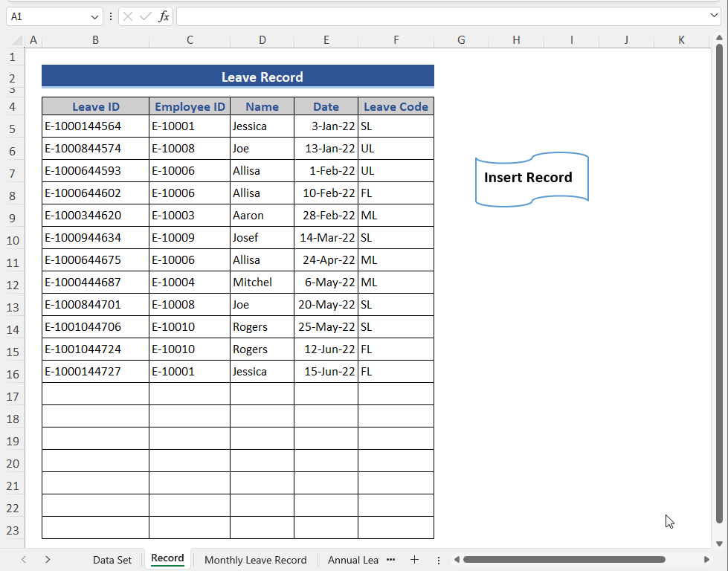Switch to the Annual Lea sheet tab

click(x=352, y=559)
